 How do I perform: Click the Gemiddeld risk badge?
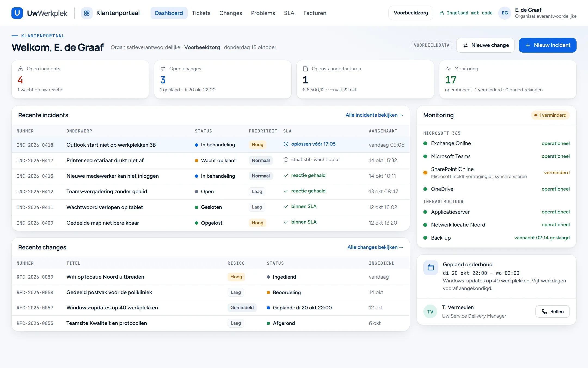coord(242,307)
